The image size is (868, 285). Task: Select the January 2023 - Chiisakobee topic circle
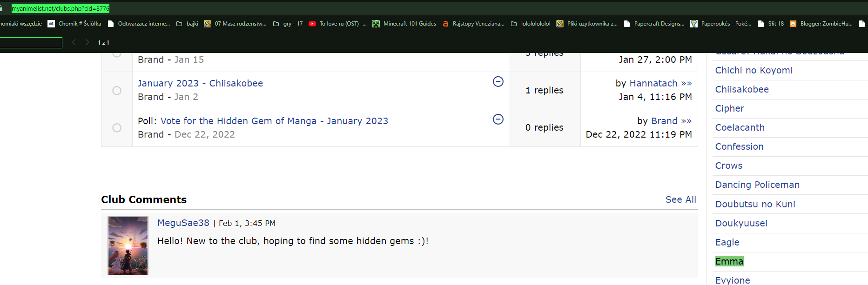[117, 91]
